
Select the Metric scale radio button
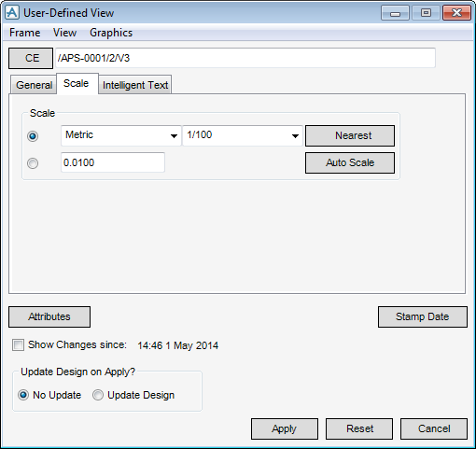[x=33, y=136]
